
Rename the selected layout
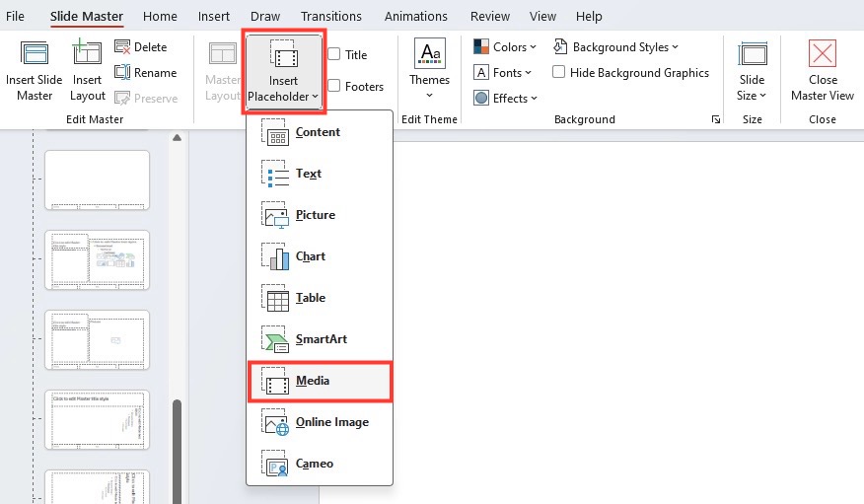(146, 73)
